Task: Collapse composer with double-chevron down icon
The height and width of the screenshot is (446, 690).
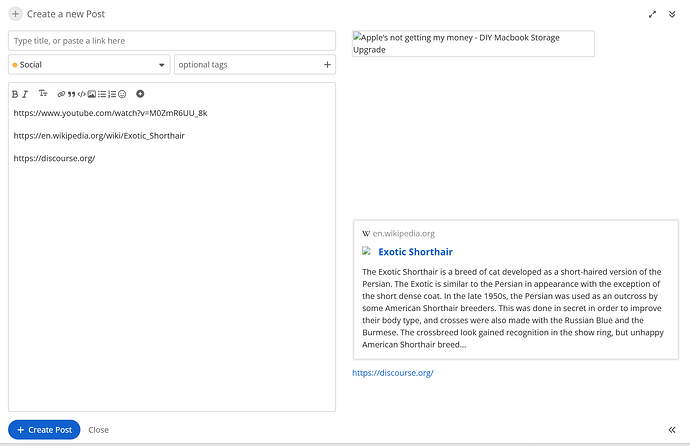Action: 672,14
